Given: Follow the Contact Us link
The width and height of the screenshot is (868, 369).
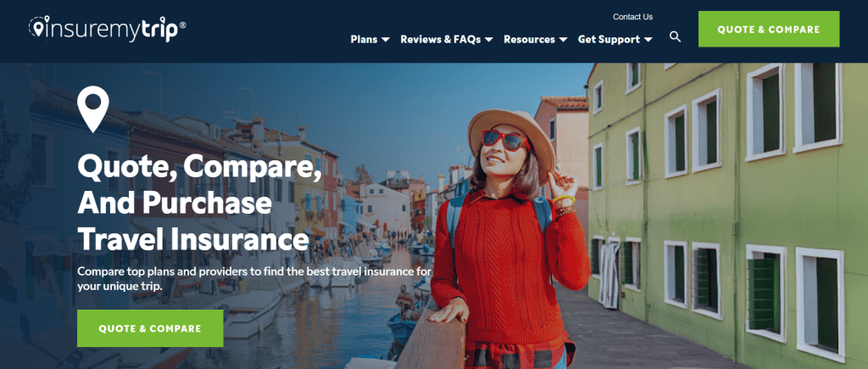Looking at the screenshot, I should pyautogui.click(x=632, y=17).
